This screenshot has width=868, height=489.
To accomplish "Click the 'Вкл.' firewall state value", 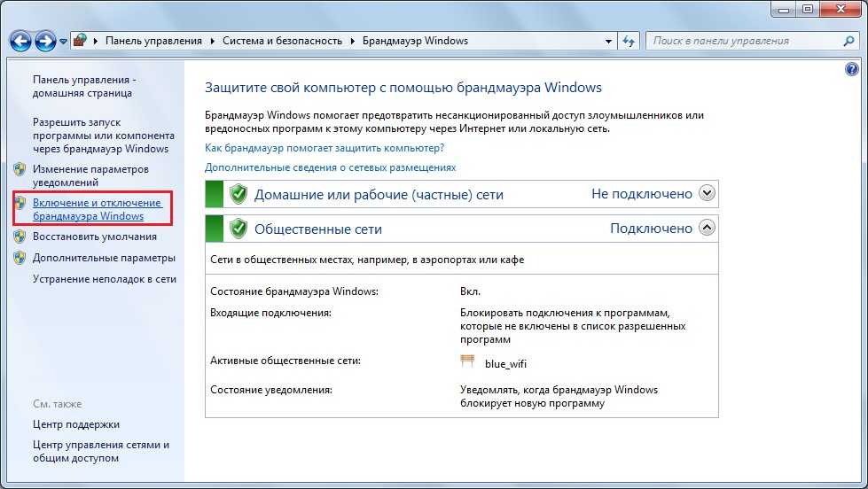I will pos(470,291).
